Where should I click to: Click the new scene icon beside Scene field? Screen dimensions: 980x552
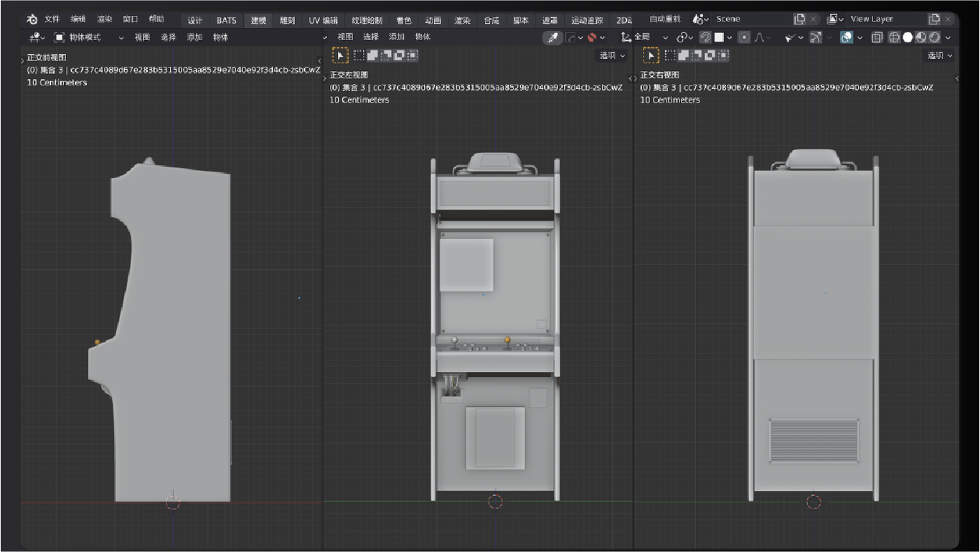pos(799,19)
